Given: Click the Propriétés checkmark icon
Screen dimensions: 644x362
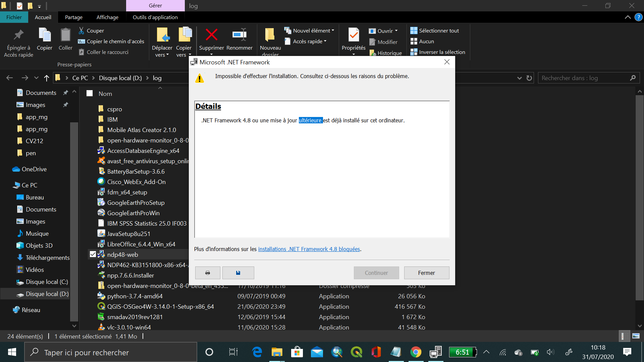Looking at the screenshot, I should point(354,35).
